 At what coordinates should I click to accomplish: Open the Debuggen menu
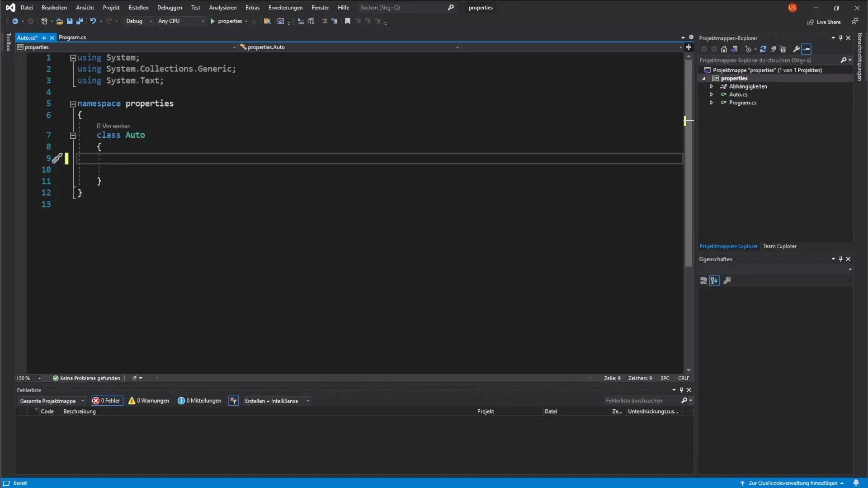click(x=170, y=8)
